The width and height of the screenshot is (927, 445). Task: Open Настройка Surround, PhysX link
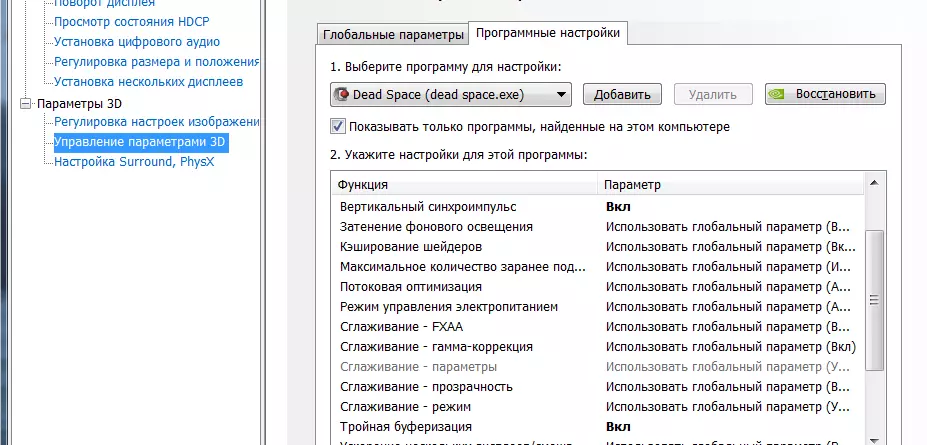coord(134,161)
